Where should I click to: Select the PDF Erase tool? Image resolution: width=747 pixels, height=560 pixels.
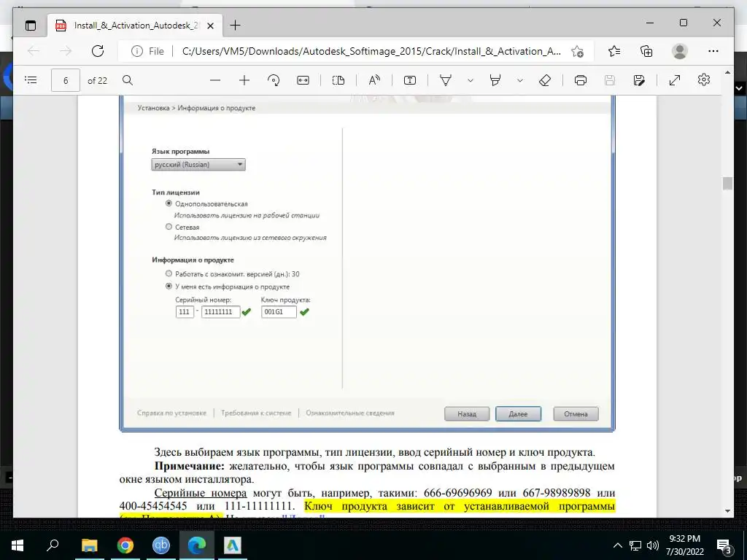[x=545, y=80]
